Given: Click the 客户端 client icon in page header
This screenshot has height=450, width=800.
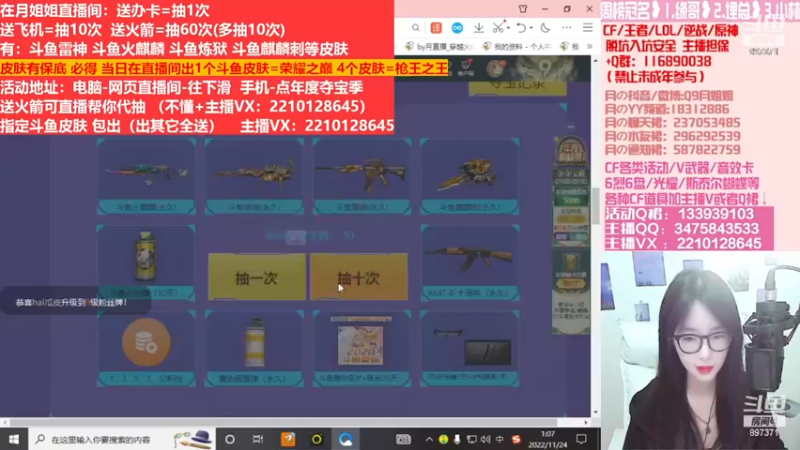Looking at the screenshot, I should click(x=465, y=67).
